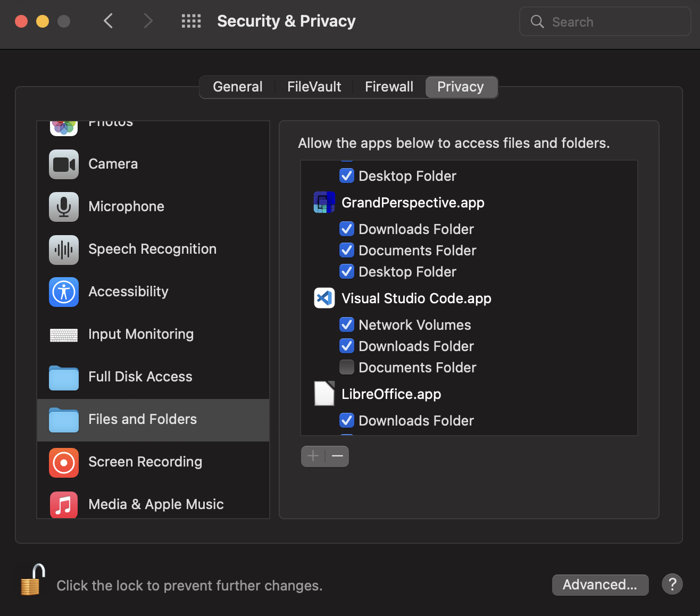Open the Show All preferences grid
The image size is (700, 616).
pyautogui.click(x=191, y=21)
